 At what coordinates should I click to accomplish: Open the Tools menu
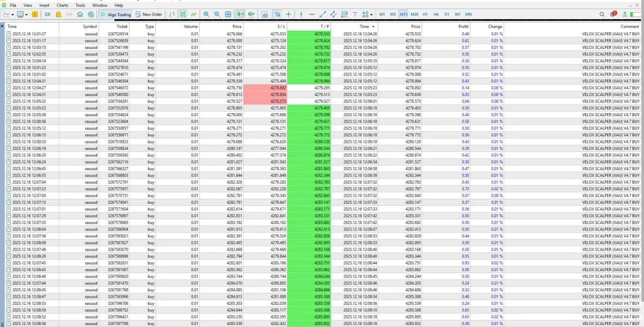[x=80, y=5]
